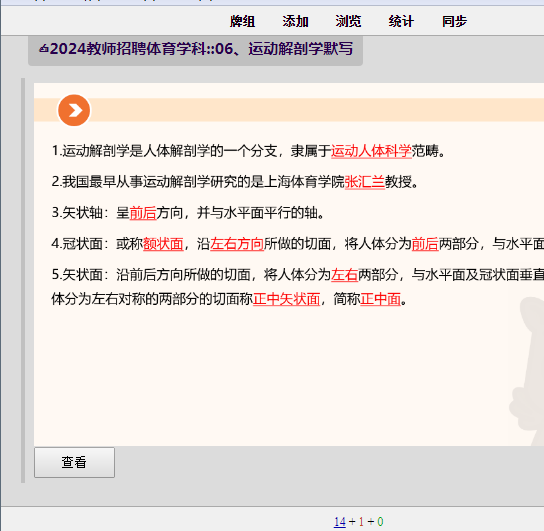Image resolution: width=544 pixels, height=531 pixels.
Task: Click the red cloze answer 左右方向
Action: 237,244
